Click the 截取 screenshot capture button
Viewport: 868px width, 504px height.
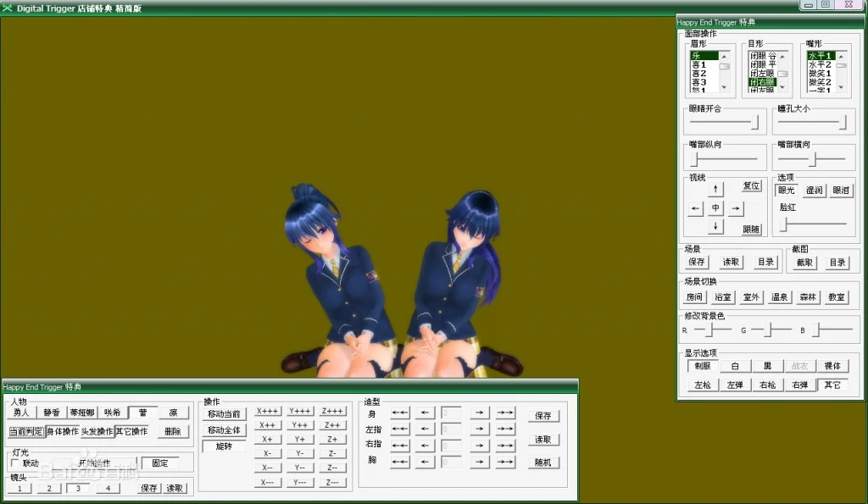click(x=804, y=263)
